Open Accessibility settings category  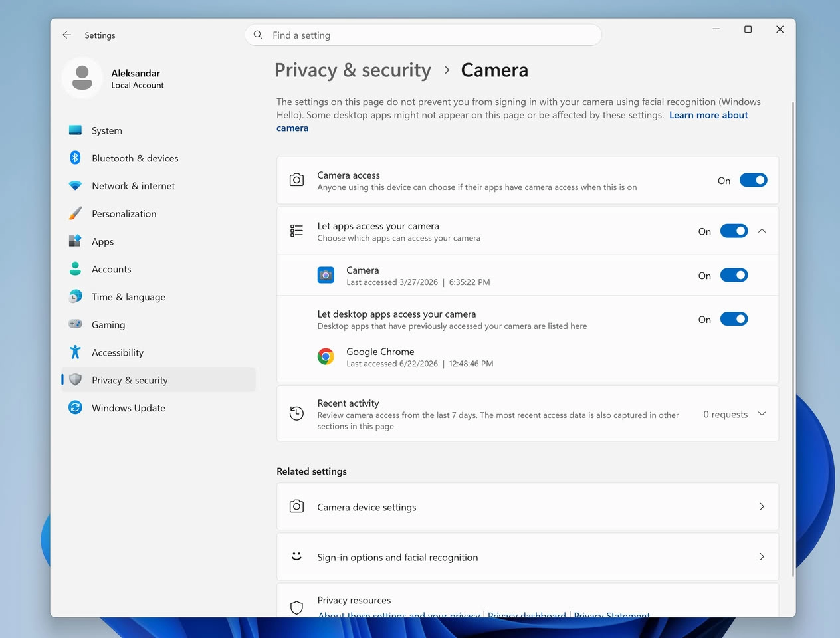[x=158, y=352]
